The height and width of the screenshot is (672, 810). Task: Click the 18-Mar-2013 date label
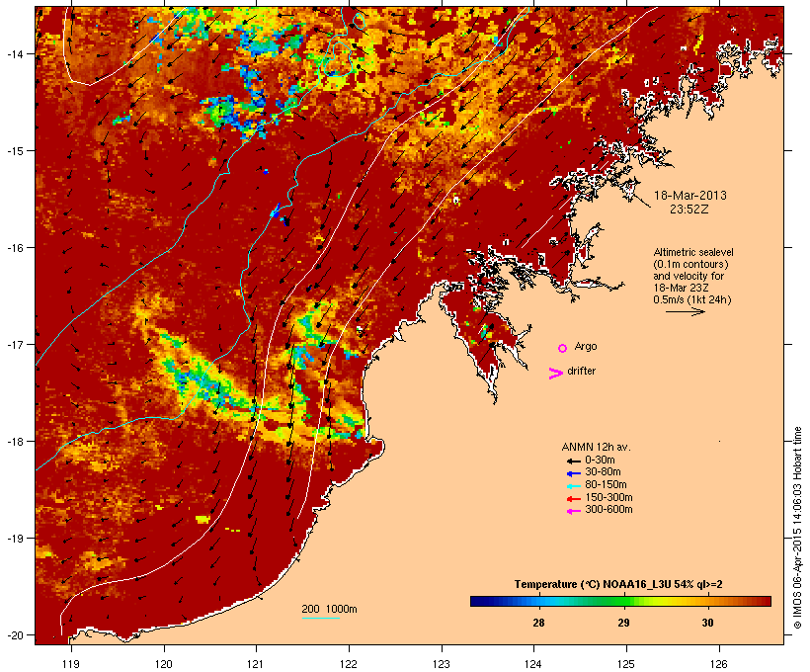[x=690, y=196]
